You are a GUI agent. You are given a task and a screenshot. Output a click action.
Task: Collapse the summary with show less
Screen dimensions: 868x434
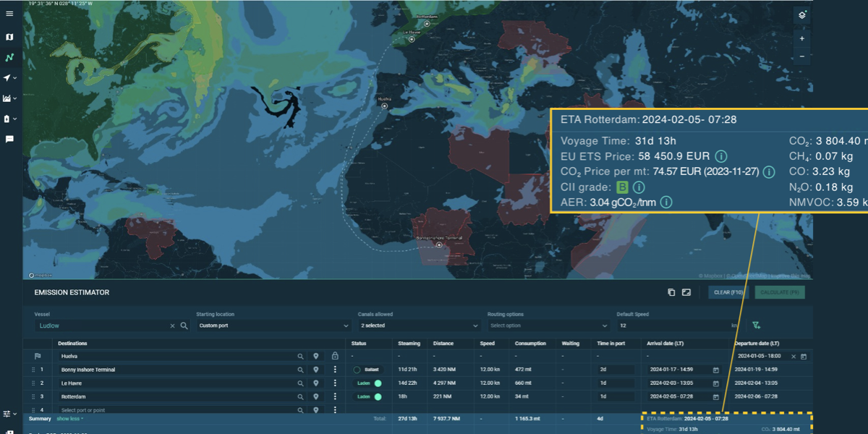tap(68, 418)
